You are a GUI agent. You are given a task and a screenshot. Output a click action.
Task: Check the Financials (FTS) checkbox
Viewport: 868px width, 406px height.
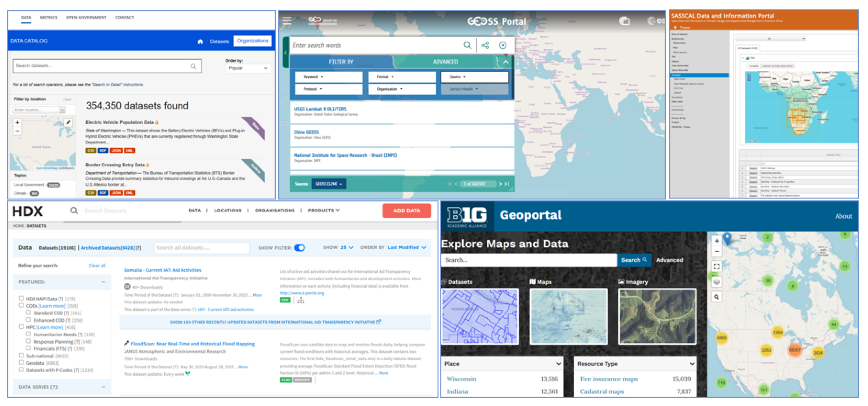[28, 348]
